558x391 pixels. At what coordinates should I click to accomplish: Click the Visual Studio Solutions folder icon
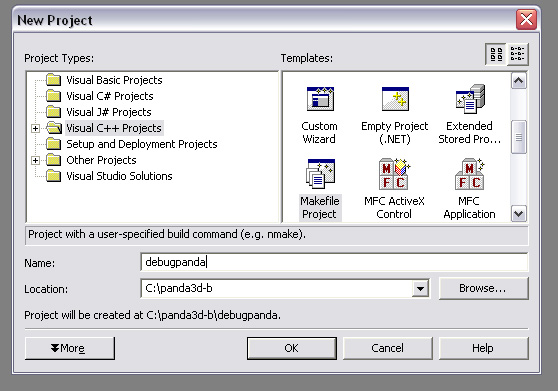click(54, 176)
